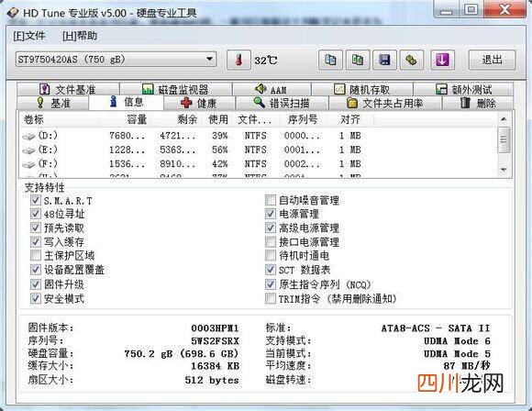The height and width of the screenshot is (411, 532).
Task: Click the purple download arrow icon
Action: coord(442,60)
